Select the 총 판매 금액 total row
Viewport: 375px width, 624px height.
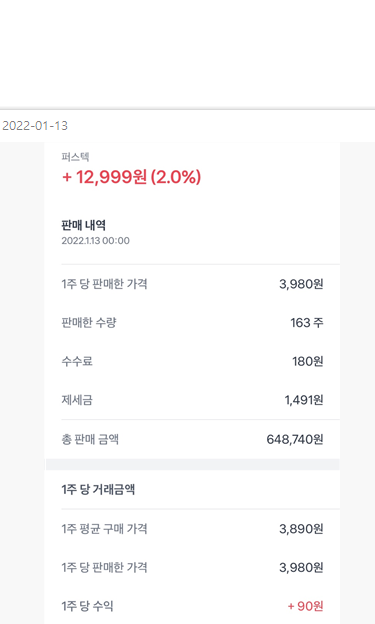[192, 439]
